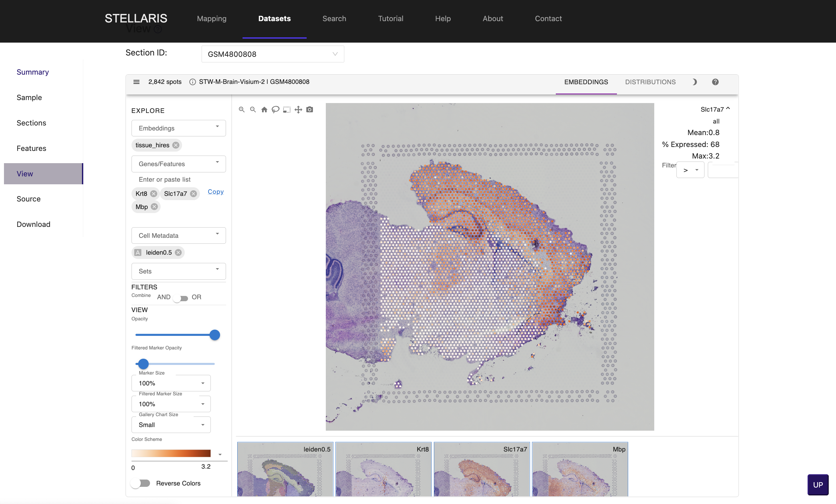836x504 pixels.
Task: Click the UP button
Action: click(x=818, y=485)
